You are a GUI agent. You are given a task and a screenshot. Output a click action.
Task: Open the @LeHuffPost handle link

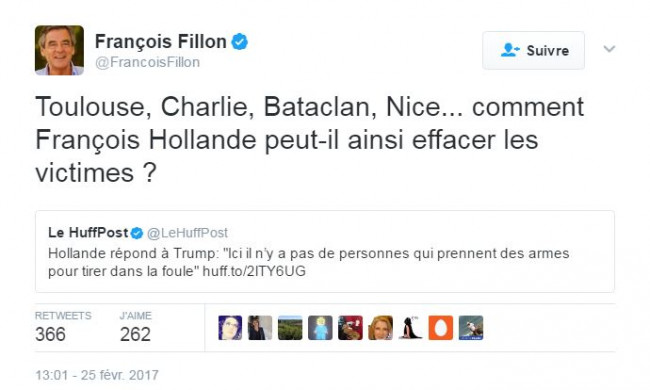pos(187,233)
